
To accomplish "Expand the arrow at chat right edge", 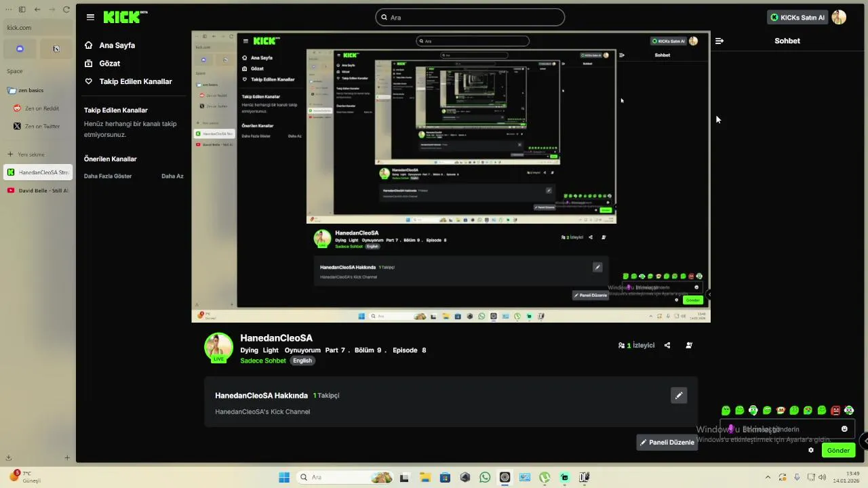I will (863, 441).
